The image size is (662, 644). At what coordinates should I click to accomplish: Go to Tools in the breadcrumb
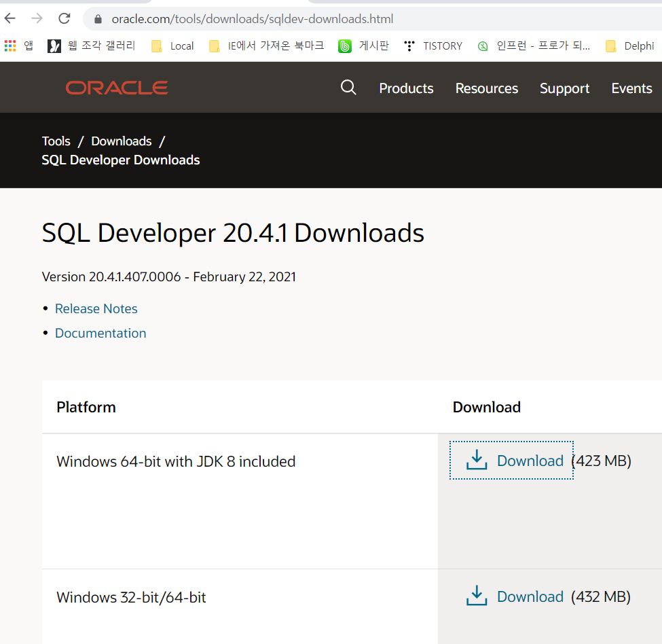point(56,141)
